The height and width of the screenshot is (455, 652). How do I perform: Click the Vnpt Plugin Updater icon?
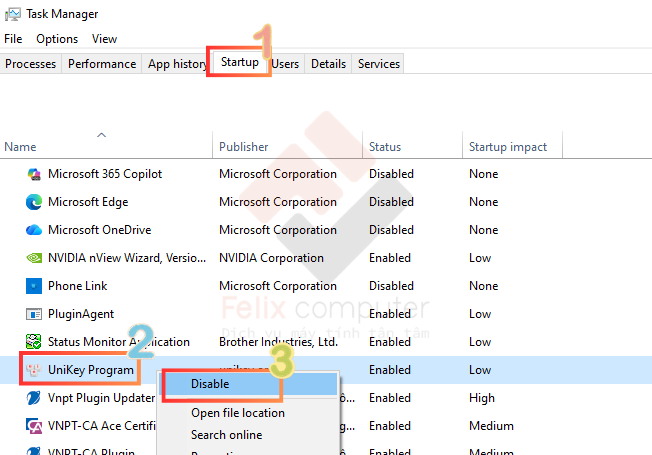[34, 398]
